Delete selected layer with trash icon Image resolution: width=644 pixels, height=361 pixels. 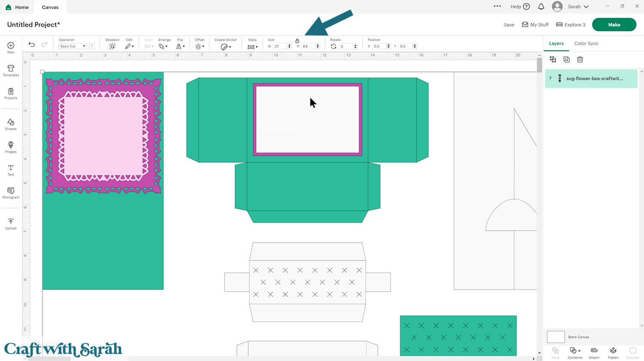(x=580, y=60)
